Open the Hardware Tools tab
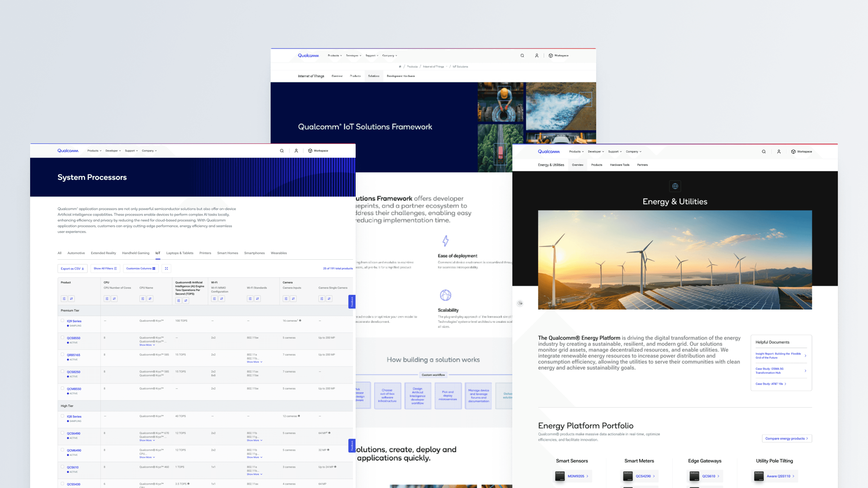This screenshot has width=868, height=488. point(619,165)
